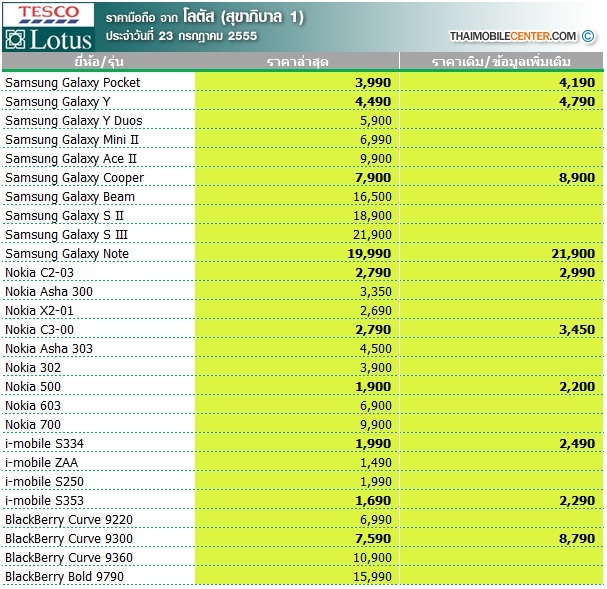Click Nokia C2-03 old price 2,990
Screen dimensions: 607x589
click(577, 272)
